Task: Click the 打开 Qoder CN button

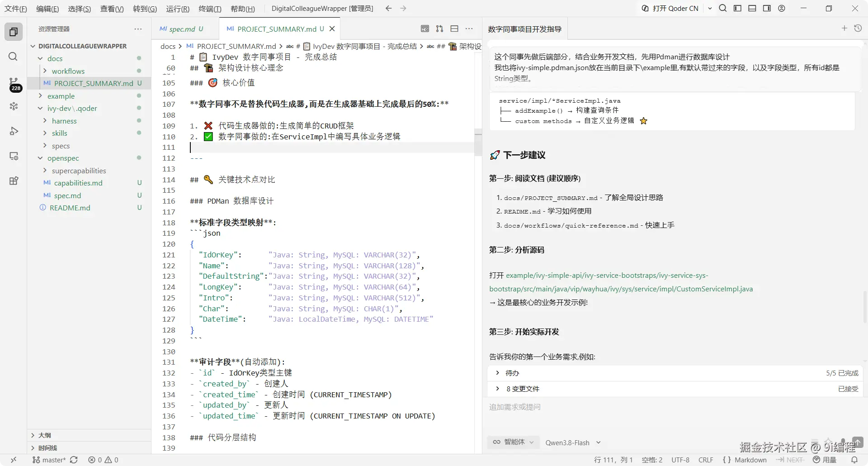Action: 670,8
